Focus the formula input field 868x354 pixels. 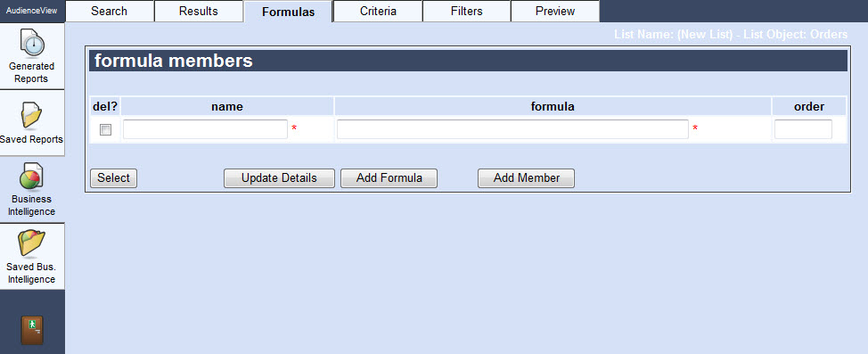click(x=512, y=129)
